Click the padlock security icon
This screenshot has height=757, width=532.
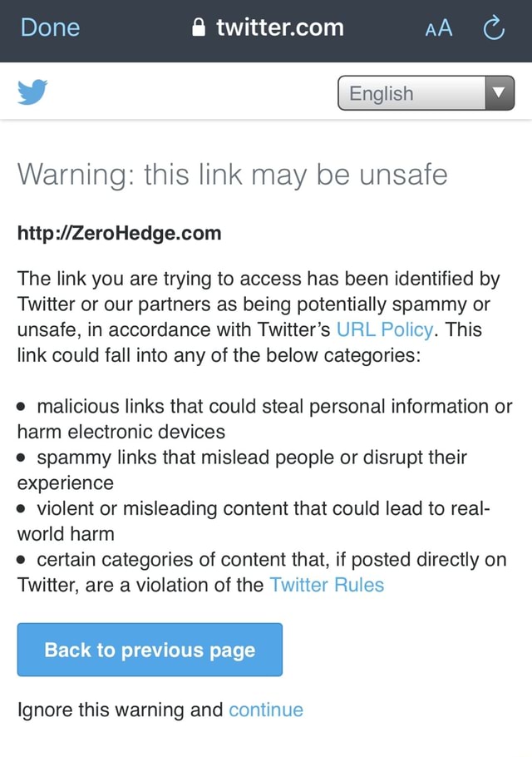click(196, 28)
